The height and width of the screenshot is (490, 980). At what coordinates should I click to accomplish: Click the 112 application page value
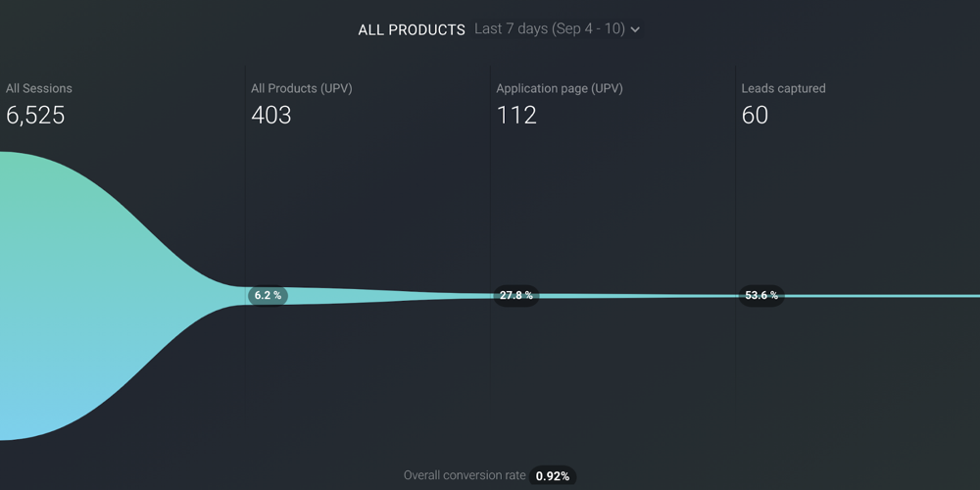(516, 115)
